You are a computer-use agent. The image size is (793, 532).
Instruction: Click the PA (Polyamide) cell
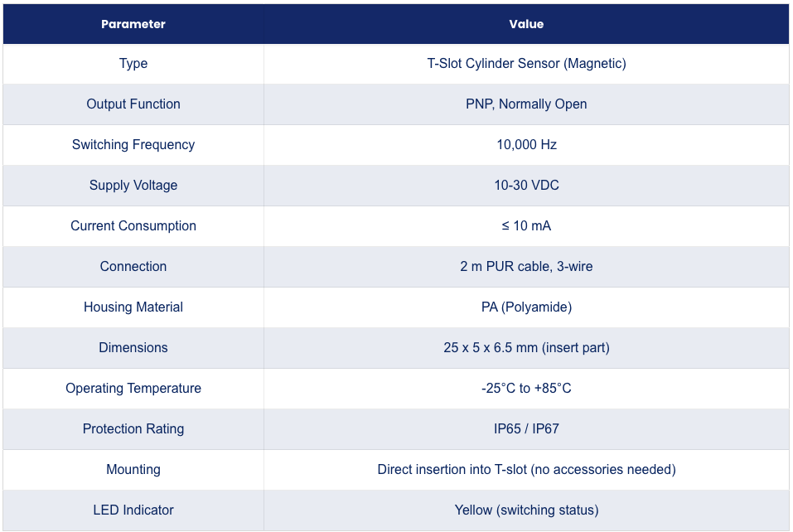click(526, 307)
